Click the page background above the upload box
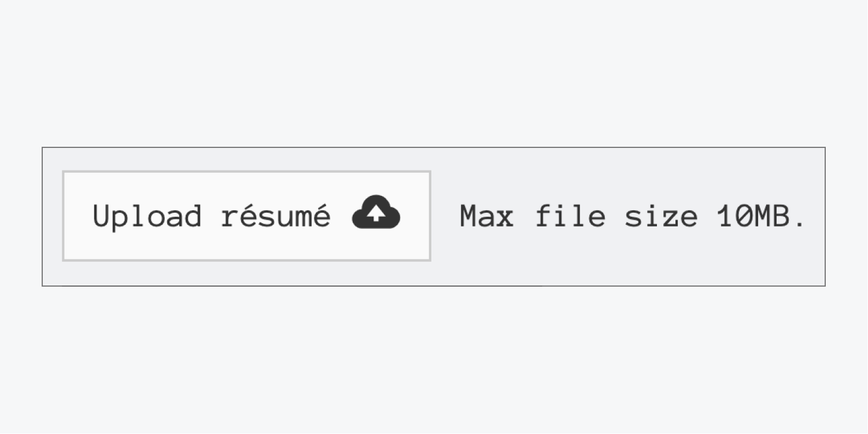The image size is (868, 434). tap(434, 73)
